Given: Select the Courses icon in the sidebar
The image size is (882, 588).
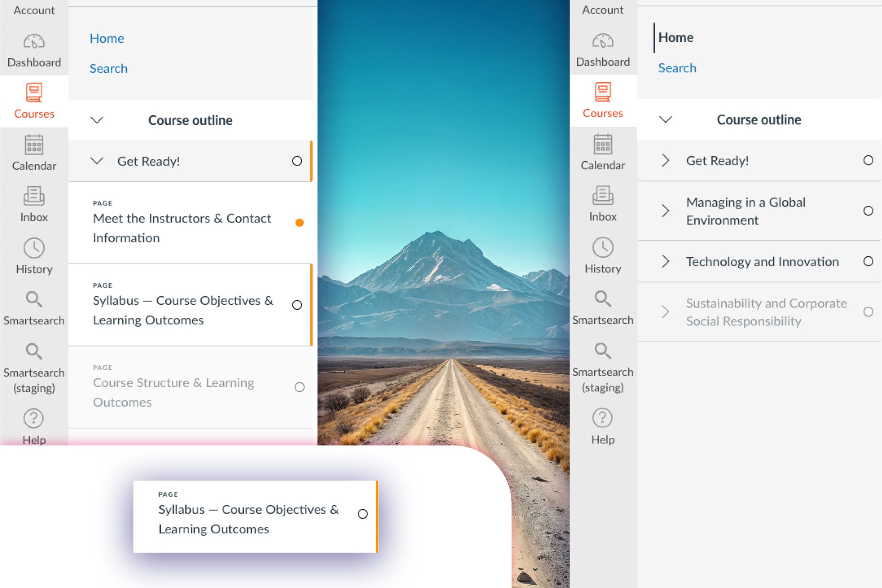Looking at the screenshot, I should coord(34,101).
